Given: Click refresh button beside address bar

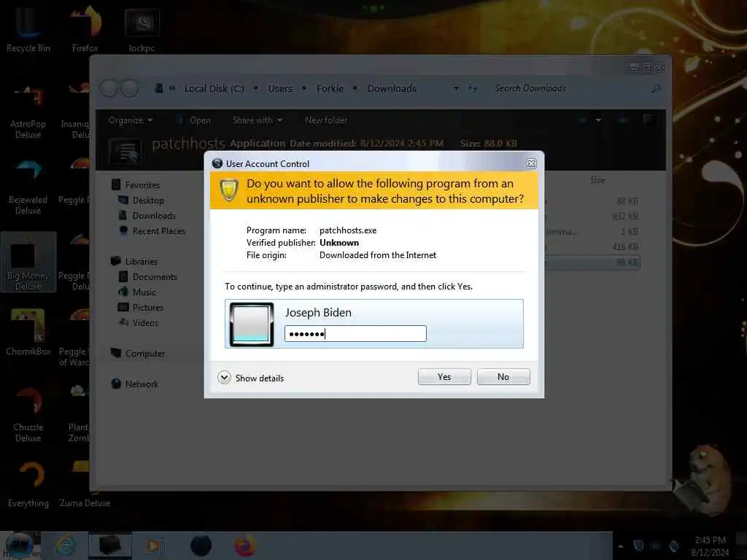Looking at the screenshot, I should coord(472,88).
